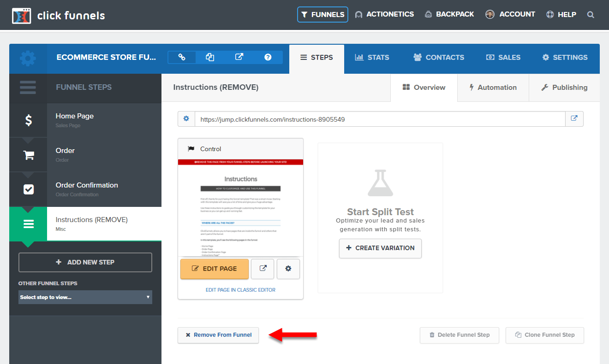609x364 pixels.
Task: Select the Publishing tab
Action: tap(564, 88)
